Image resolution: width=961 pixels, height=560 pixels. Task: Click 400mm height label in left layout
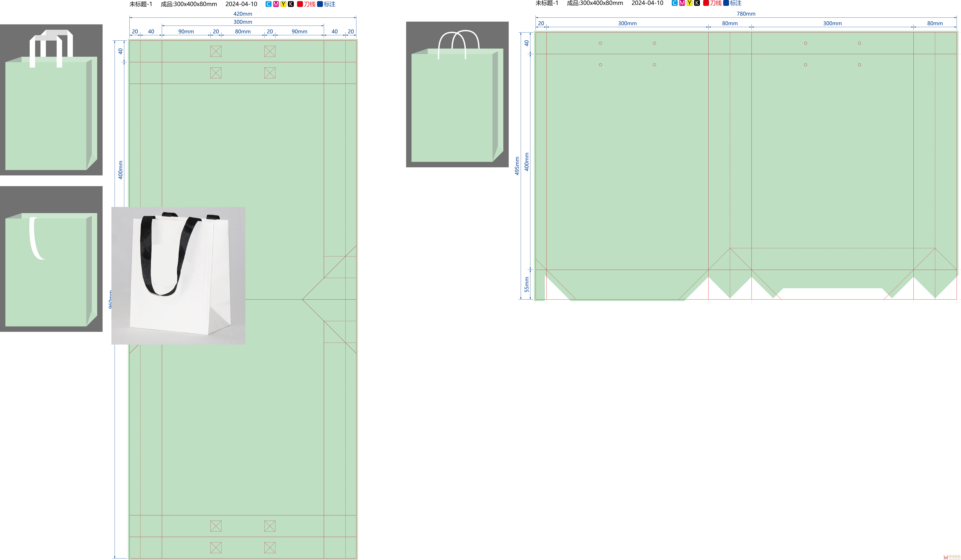[x=121, y=170]
